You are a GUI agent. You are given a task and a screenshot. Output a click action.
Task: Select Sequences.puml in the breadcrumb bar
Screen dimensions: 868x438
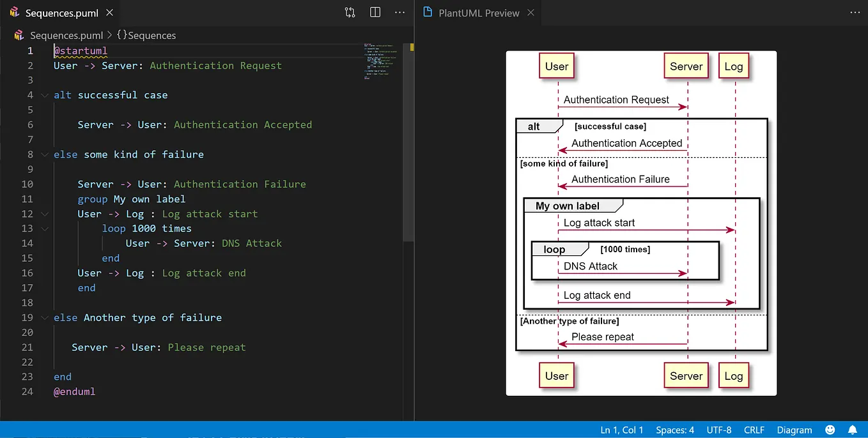[66, 35]
